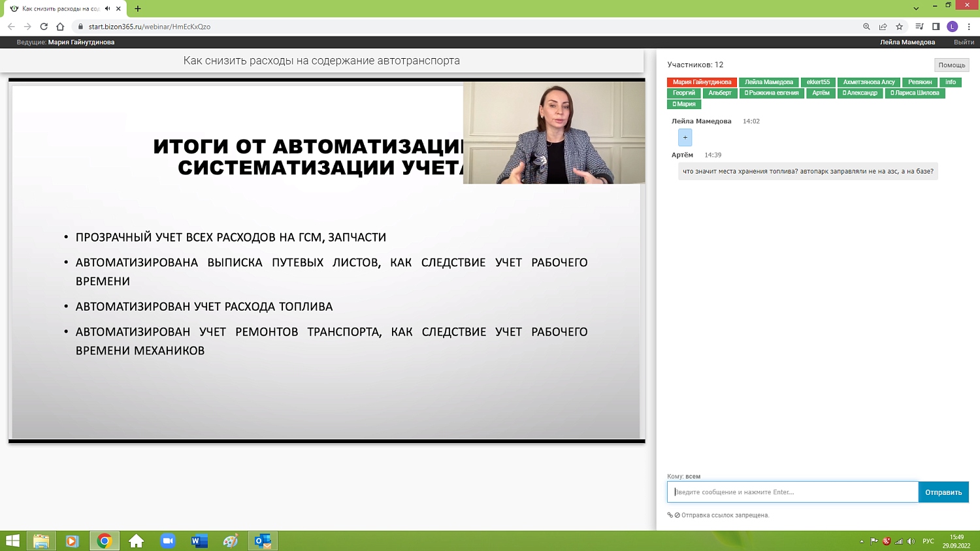Open a new browser tab
Viewport: 980px width, 551px height.
[x=138, y=8]
